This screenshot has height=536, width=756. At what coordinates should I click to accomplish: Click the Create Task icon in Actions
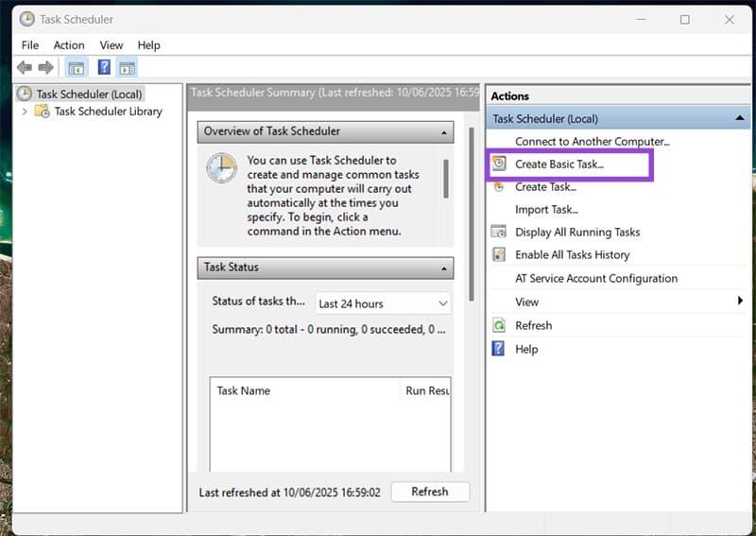pos(499,187)
